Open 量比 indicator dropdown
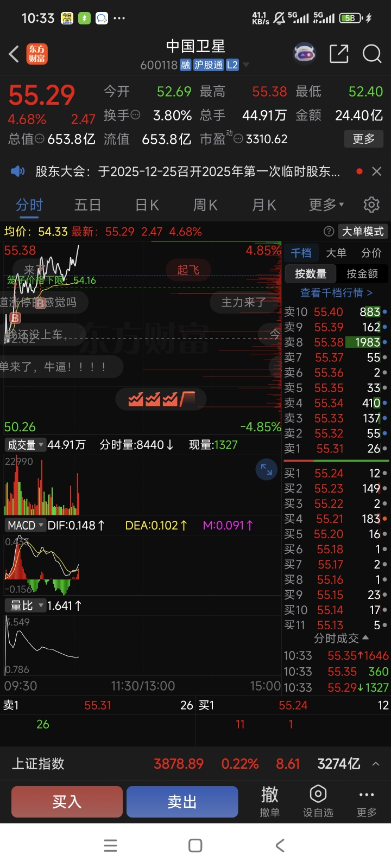The image size is (391, 868). point(25,605)
